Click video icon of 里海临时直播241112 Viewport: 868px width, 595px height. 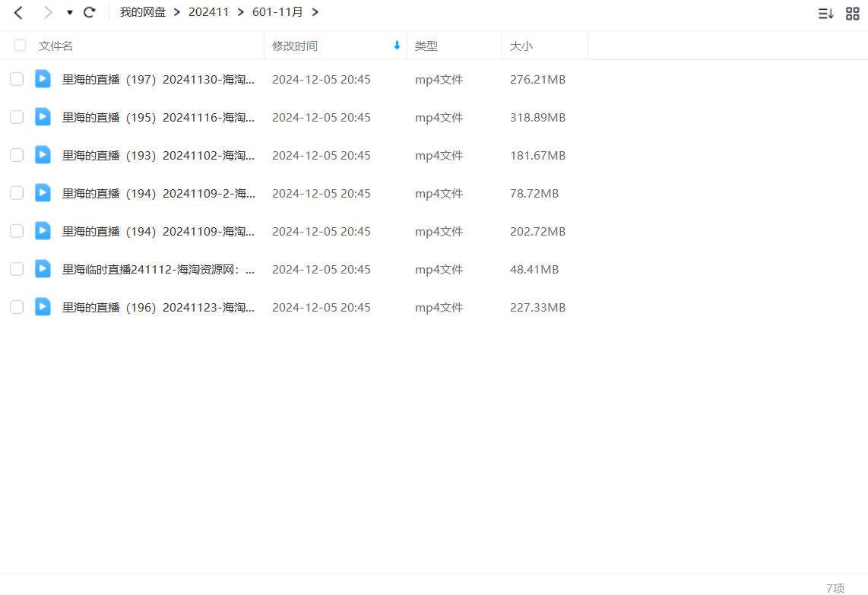point(43,269)
